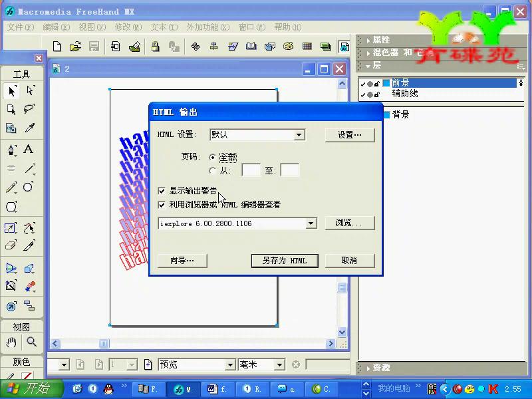Click the 浏览... button
532x399 pixels.
(x=350, y=223)
